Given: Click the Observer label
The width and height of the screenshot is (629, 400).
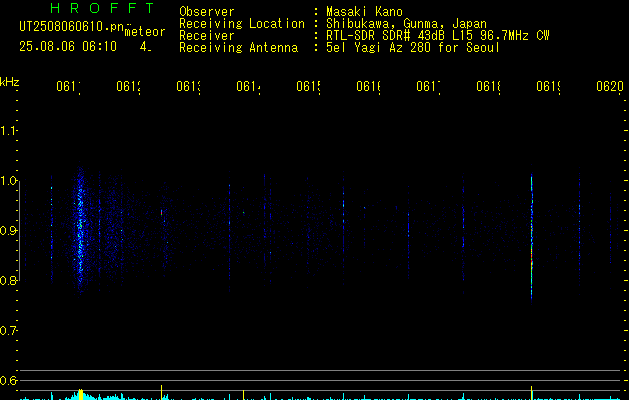Looking at the screenshot, I should pos(207,12).
